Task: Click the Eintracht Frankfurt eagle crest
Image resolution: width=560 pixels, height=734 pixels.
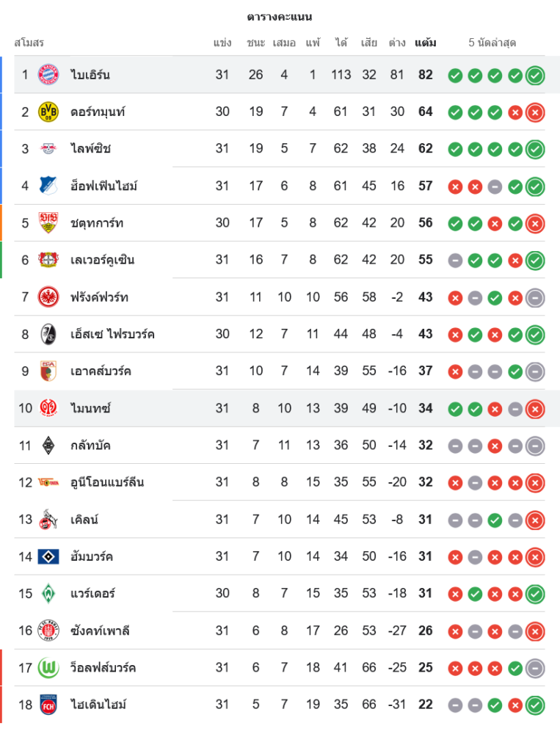Action: [48, 297]
